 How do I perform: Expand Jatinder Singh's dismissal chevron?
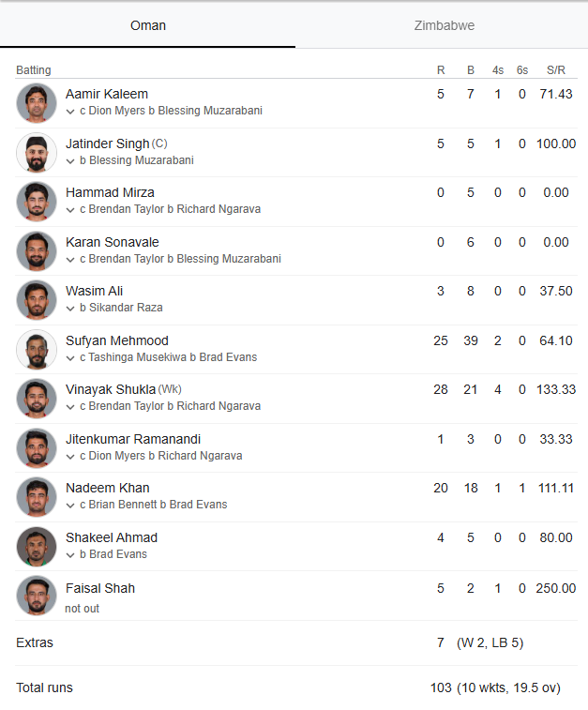pos(70,161)
